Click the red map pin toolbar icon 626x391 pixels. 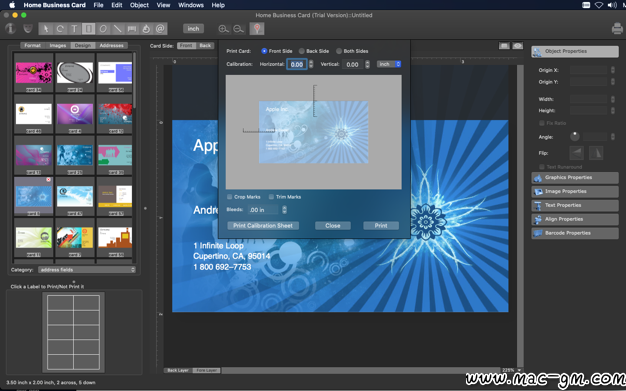[x=257, y=29]
